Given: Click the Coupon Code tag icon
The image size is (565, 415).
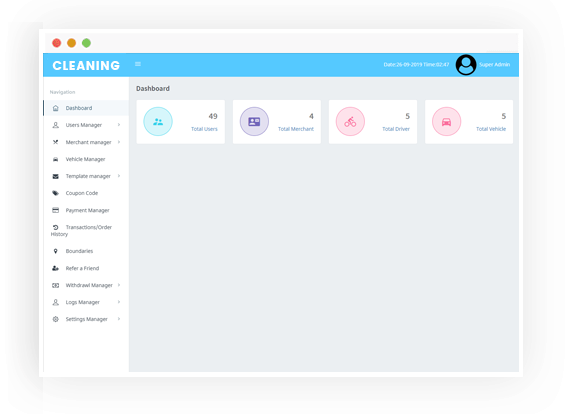Looking at the screenshot, I should pos(55,193).
